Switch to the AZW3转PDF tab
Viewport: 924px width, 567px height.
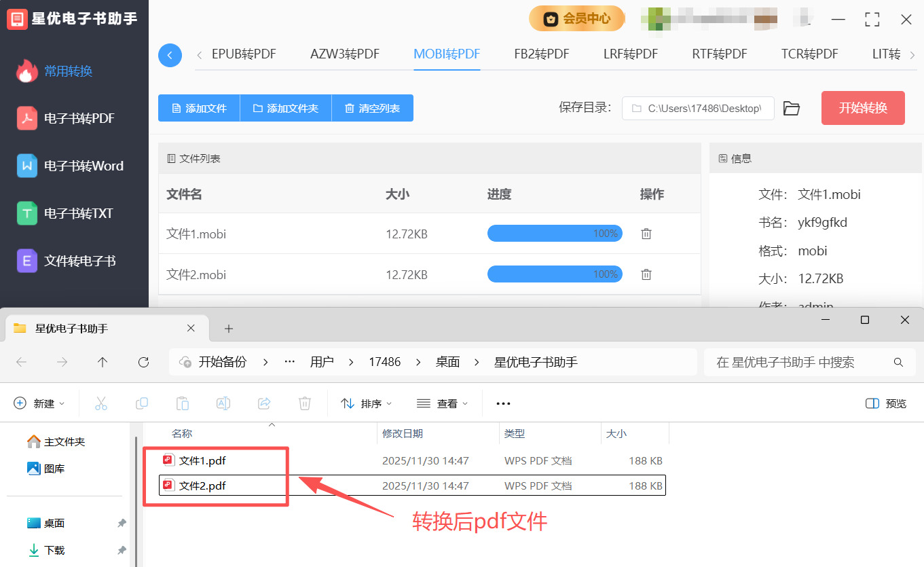[x=345, y=54]
